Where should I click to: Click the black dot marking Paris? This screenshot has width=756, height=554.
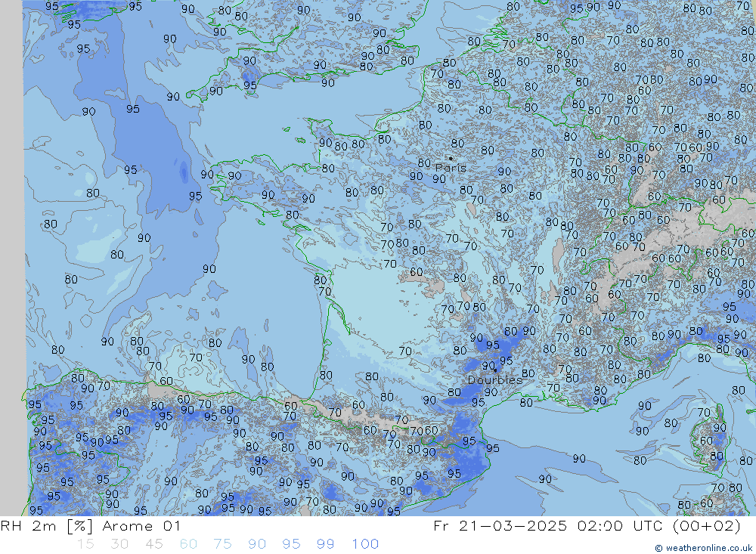[451, 158]
